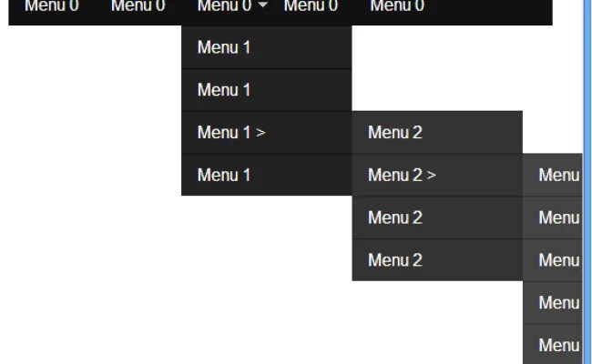Click the fifth Menu 0 item
The height and width of the screenshot is (364, 592).
click(397, 6)
